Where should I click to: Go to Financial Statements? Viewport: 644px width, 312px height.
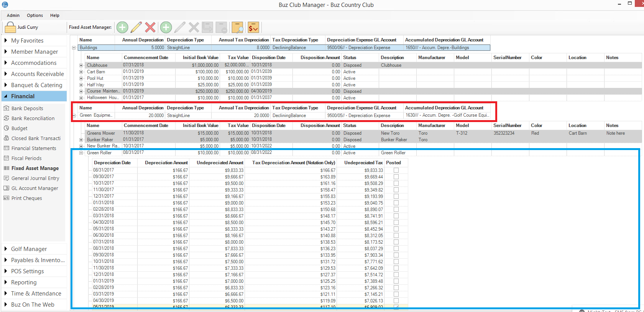(34, 149)
